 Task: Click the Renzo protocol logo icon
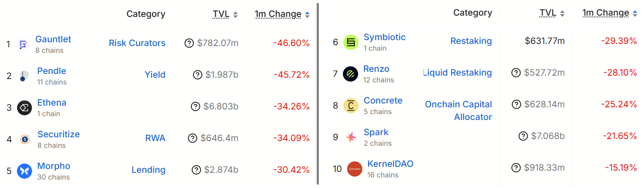click(351, 74)
